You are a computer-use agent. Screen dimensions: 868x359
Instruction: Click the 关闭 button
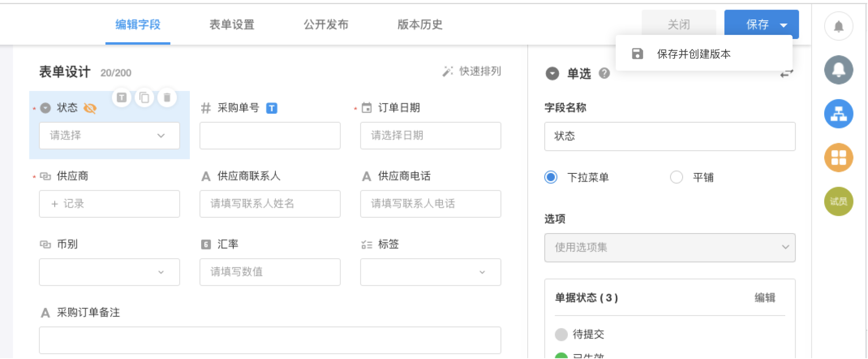679,24
